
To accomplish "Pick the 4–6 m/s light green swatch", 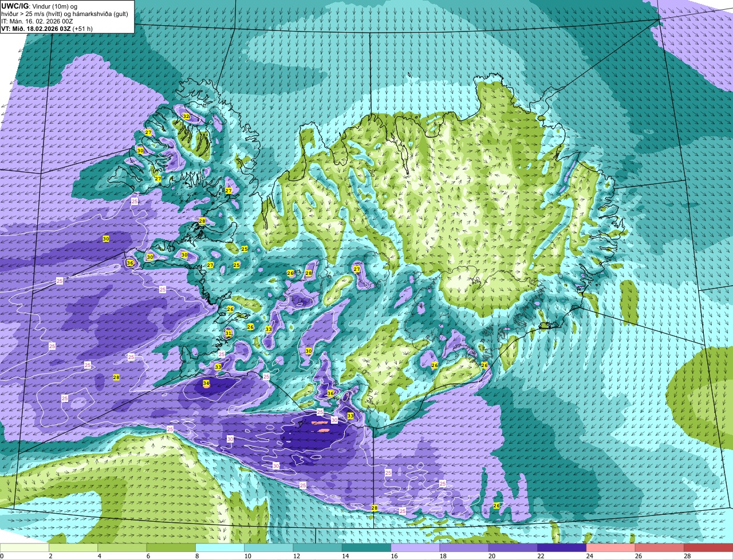I will 122,548.
